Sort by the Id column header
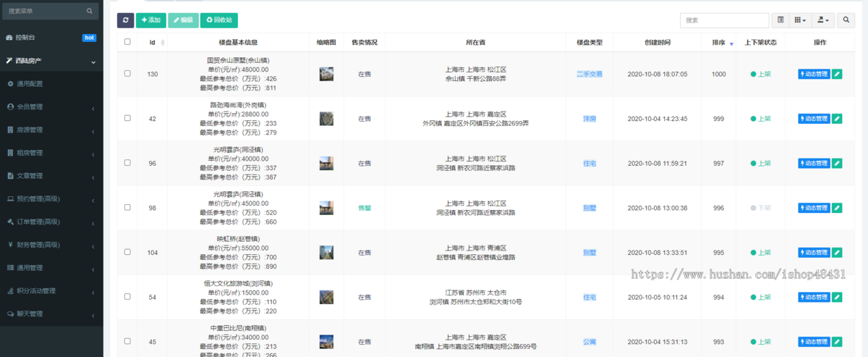This screenshot has width=868, height=357. pos(153,43)
